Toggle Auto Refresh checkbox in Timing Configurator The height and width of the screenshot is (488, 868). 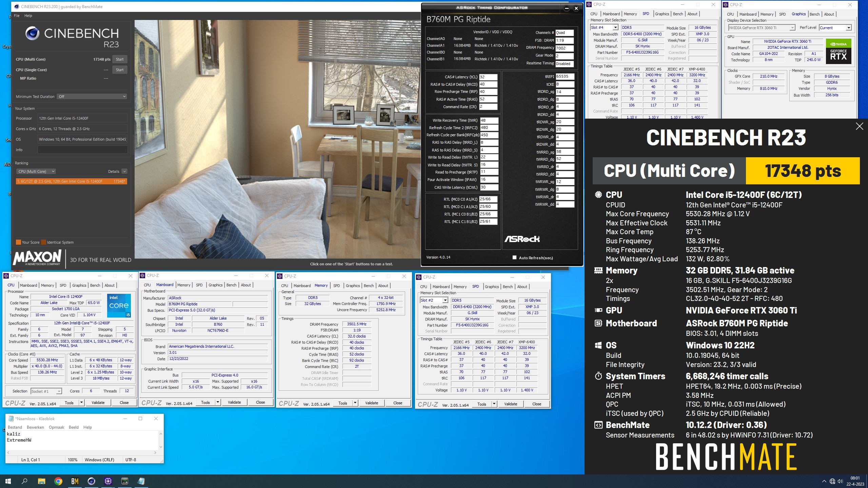pos(514,258)
